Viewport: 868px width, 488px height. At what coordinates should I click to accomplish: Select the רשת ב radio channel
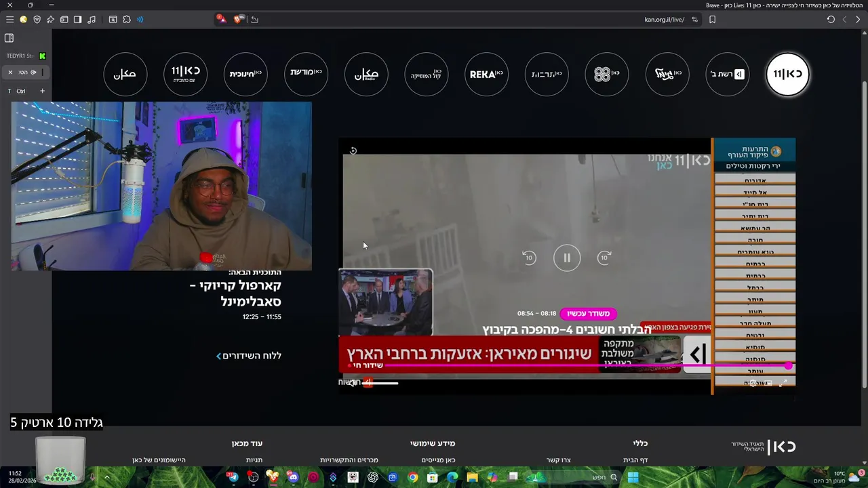point(727,74)
